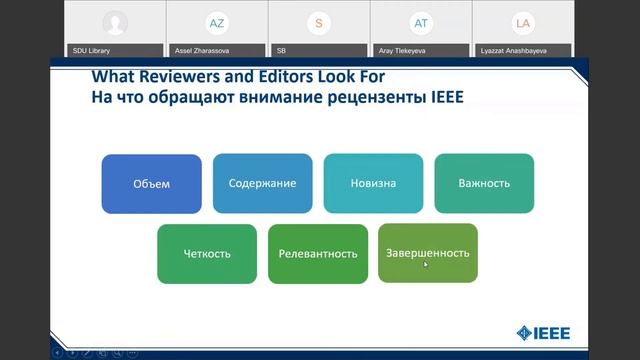Click the Russian slide subtitle text
The height and width of the screenshot is (360, 640).
click(278, 97)
